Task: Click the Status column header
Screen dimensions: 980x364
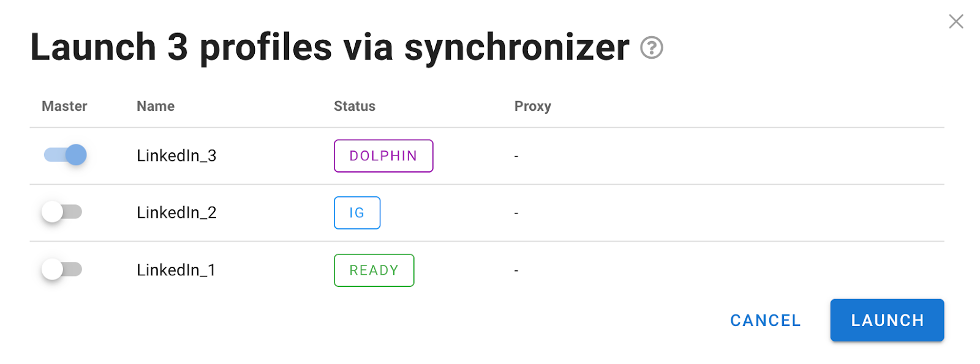Action: 355,106
